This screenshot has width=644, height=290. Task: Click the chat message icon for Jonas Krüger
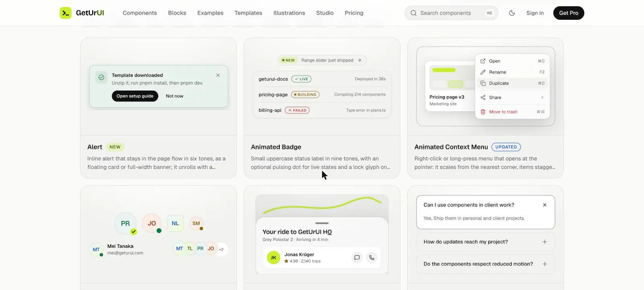[x=357, y=257]
